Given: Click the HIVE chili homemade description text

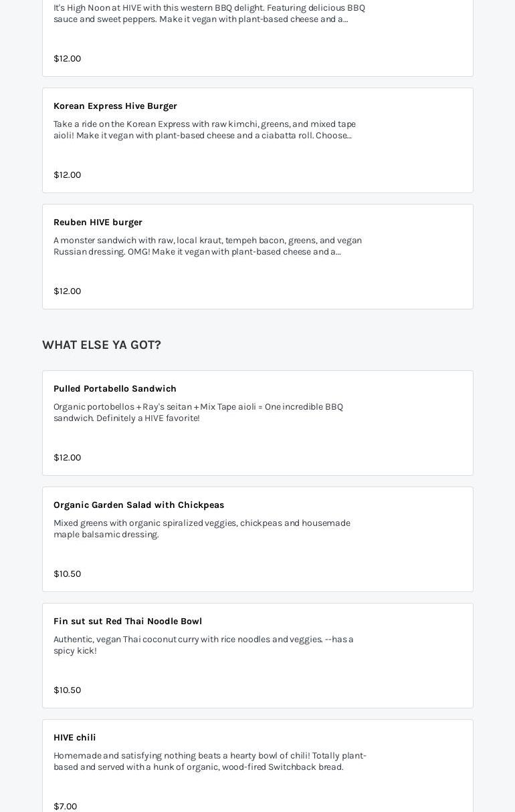Looking at the screenshot, I should coord(209,761).
